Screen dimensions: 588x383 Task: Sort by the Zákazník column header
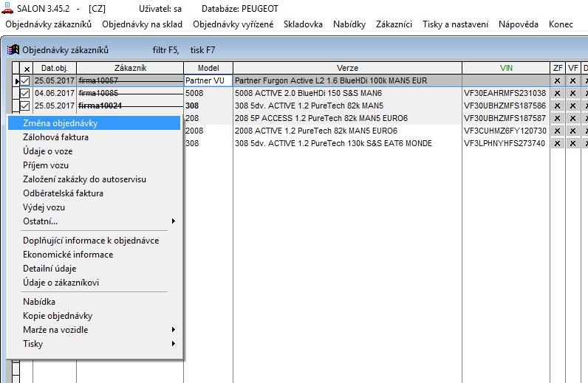pos(130,68)
